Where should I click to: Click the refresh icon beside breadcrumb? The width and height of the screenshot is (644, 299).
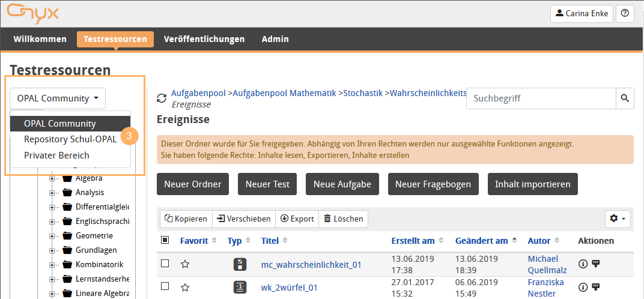(162, 98)
